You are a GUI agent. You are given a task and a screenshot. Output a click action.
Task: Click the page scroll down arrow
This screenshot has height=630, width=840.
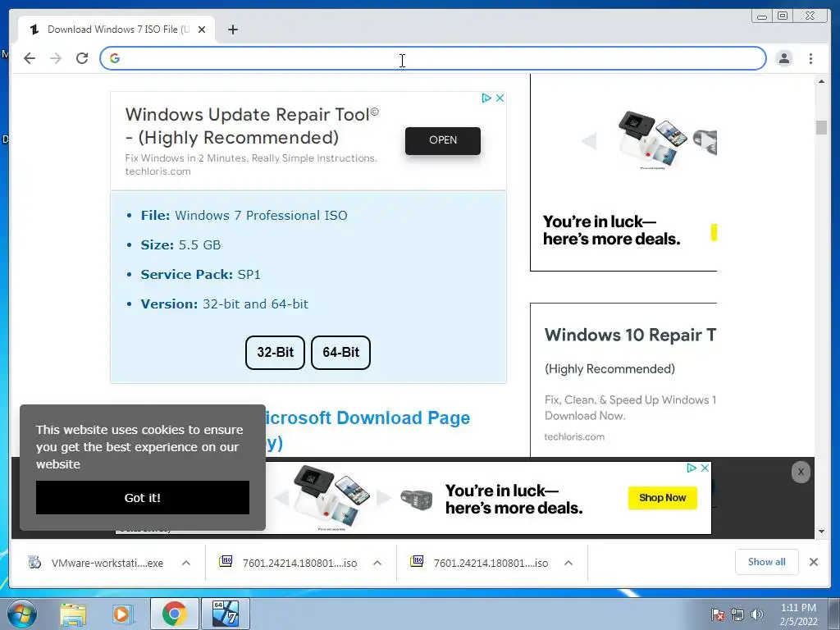coord(822,532)
